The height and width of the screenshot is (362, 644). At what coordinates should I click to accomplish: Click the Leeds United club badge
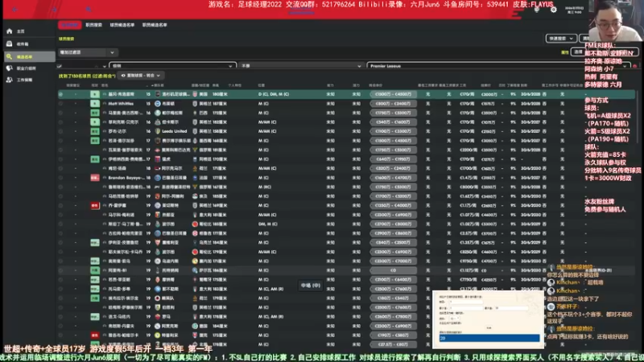pyautogui.click(x=157, y=131)
